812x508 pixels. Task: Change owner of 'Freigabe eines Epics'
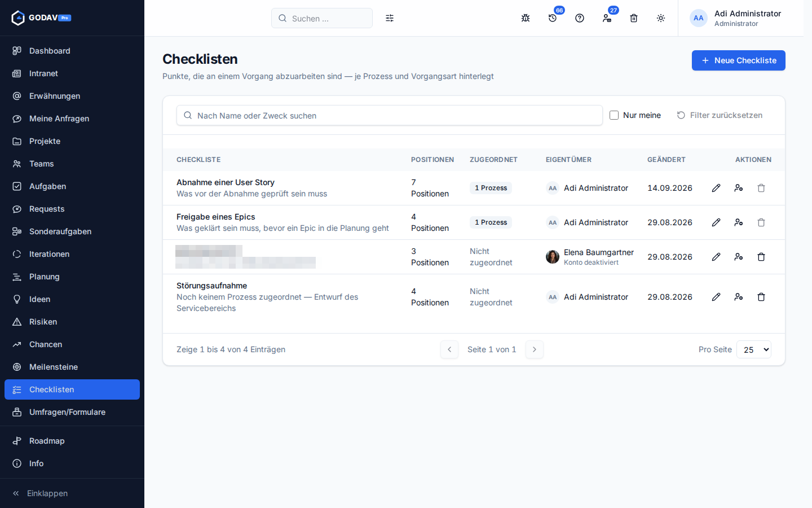(x=739, y=222)
